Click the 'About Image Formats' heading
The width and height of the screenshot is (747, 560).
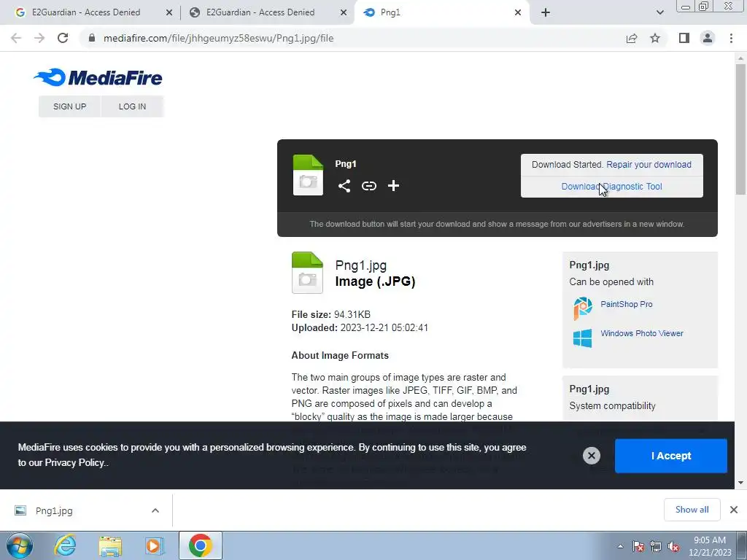click(x=340, y=356)
